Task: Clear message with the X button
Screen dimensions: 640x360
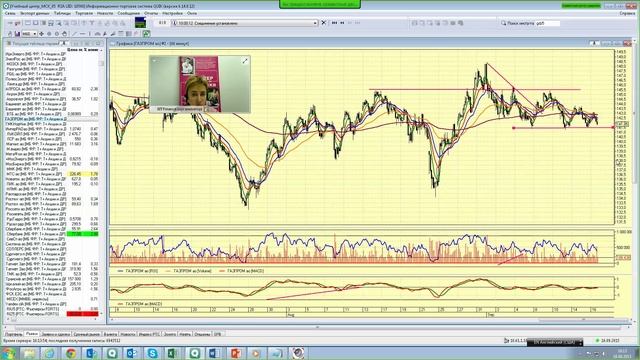Action: click(324, 23)
